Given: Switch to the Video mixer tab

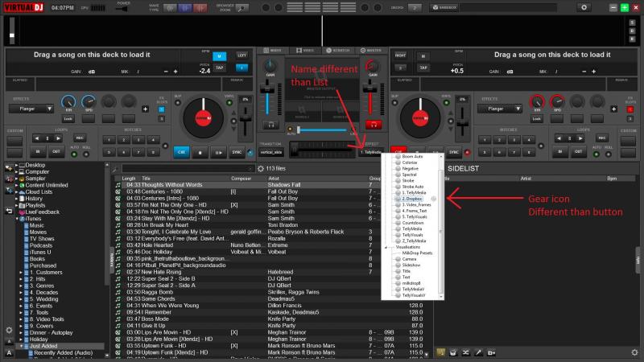Looking at the screenshot, I should click(x=305, y=50).
